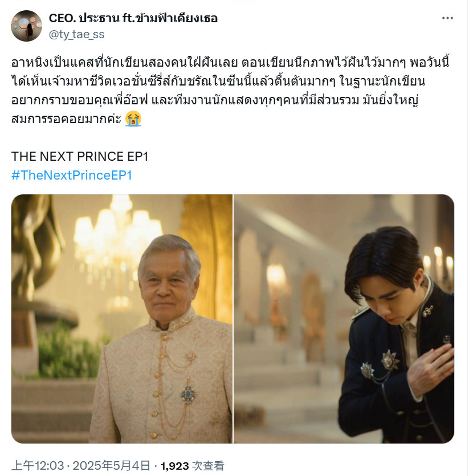
Task: Open the #TheNextPrinceEP1 hashtag
Action: (72, 175)
